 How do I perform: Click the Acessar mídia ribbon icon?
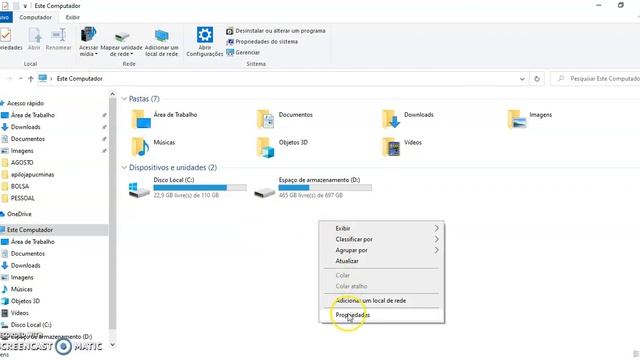pos(88,35)
